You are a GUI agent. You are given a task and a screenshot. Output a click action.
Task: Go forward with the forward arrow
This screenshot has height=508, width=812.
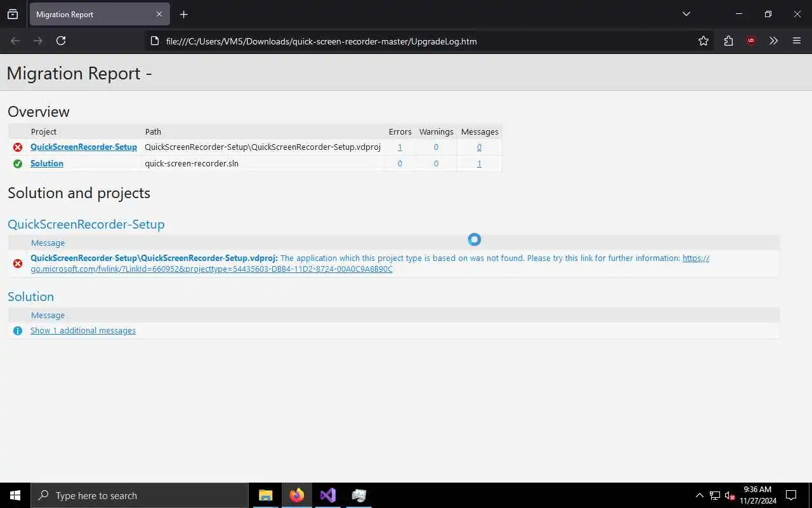pyautogui.click(x=38, y=41)
